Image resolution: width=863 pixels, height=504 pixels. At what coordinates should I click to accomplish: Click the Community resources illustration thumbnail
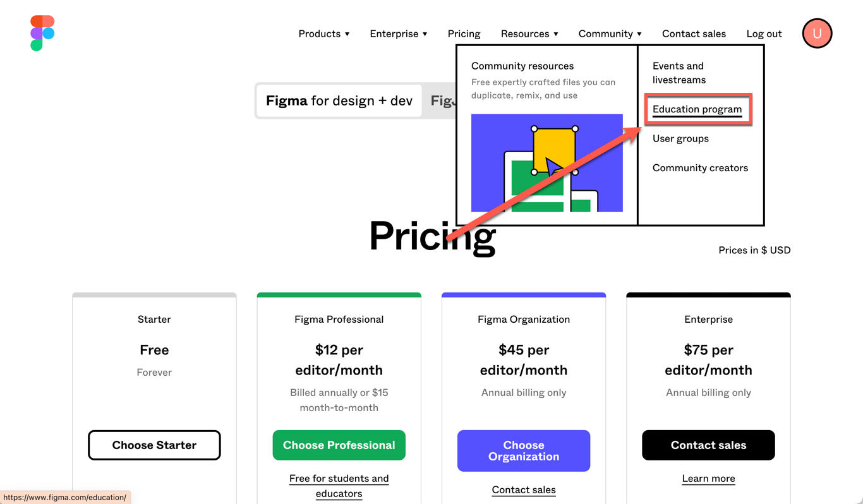tap(546, 163)
